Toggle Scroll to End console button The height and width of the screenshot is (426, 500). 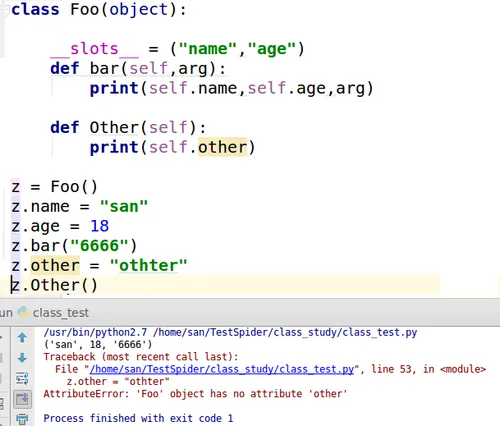click(x=22, y=399)
